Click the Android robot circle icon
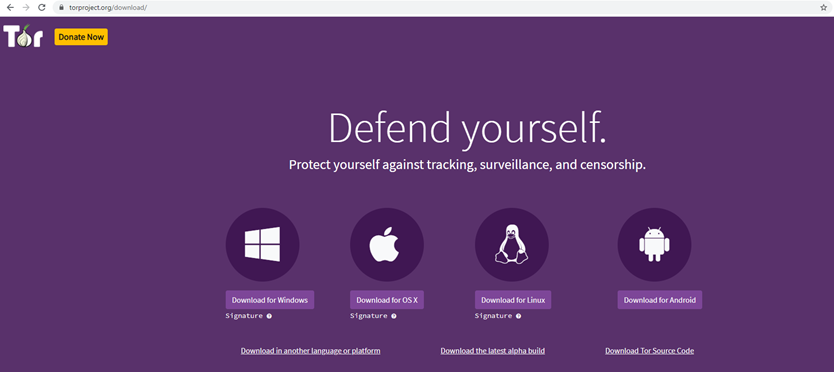Screen dimensions: 834x372 pyautogui.click(x=654, y=244)
